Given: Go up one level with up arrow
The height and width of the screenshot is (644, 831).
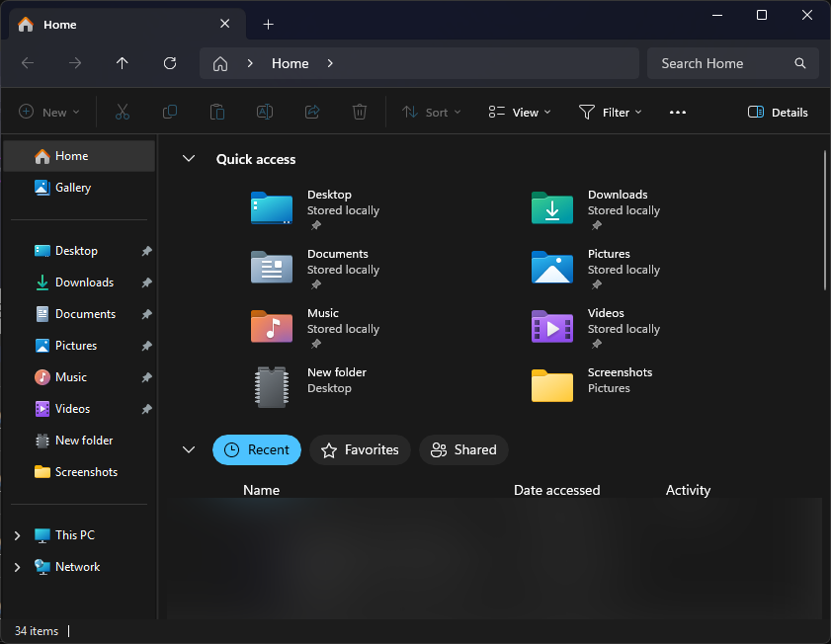Looking at the screenshot, I should click(122, 63).
